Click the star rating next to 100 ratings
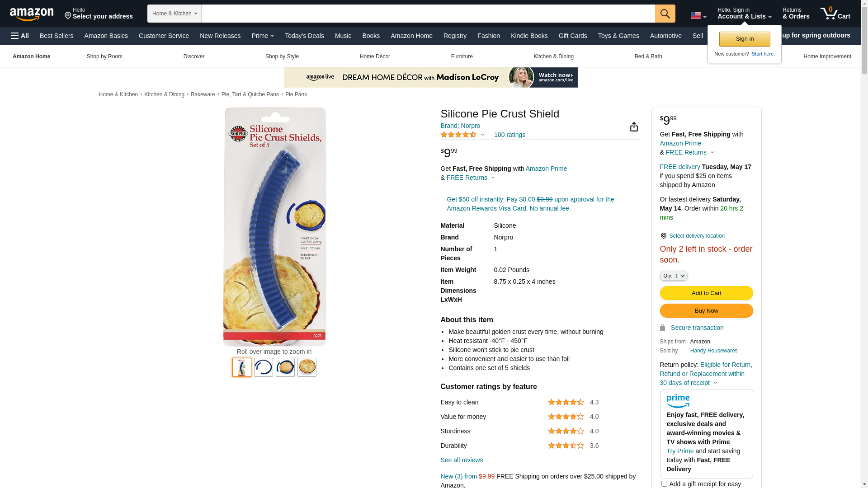 pos(458,135)
